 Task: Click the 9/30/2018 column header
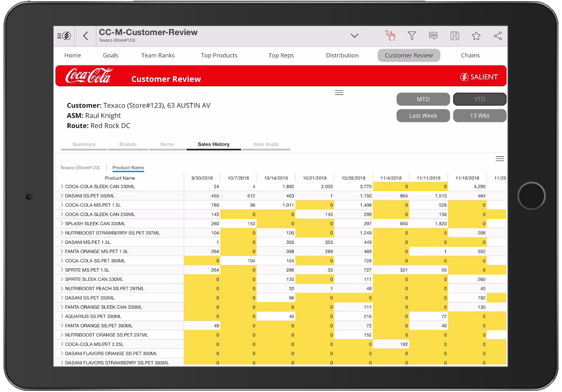click(x=202, y=178)
